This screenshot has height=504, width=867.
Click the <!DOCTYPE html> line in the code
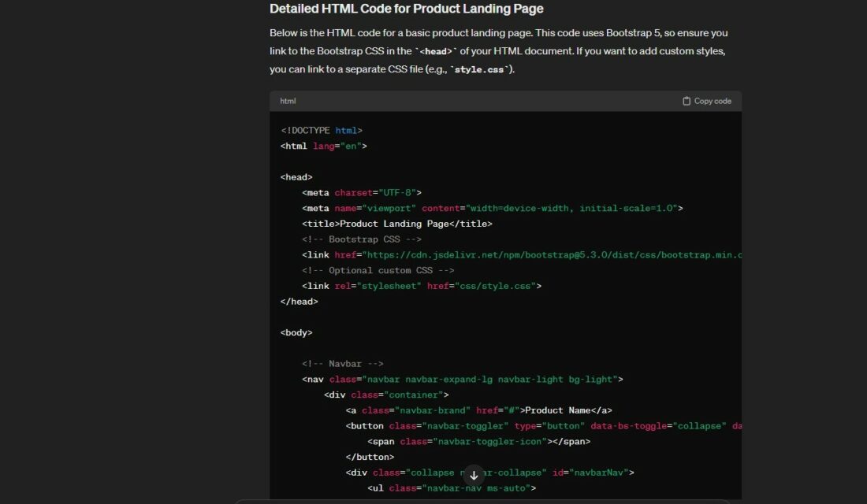(x=322, y=130)
